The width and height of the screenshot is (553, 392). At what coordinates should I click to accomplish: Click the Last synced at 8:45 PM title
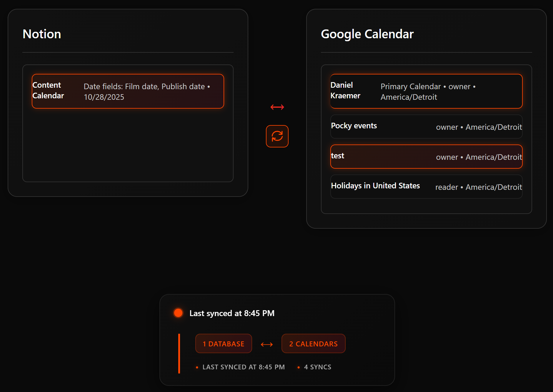232,313
